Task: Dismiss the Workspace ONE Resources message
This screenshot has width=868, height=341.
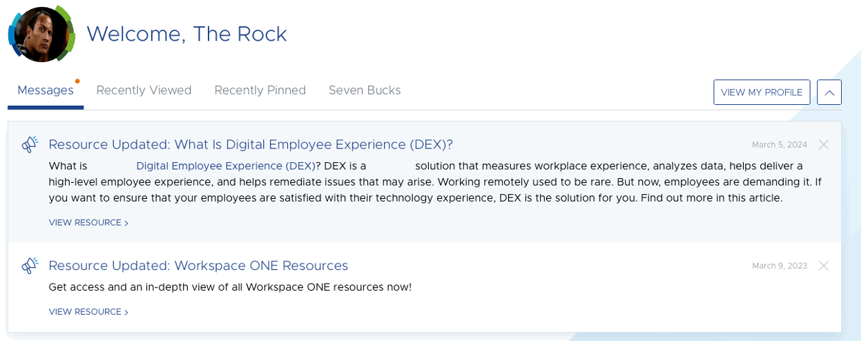Action: coord(823,266)
